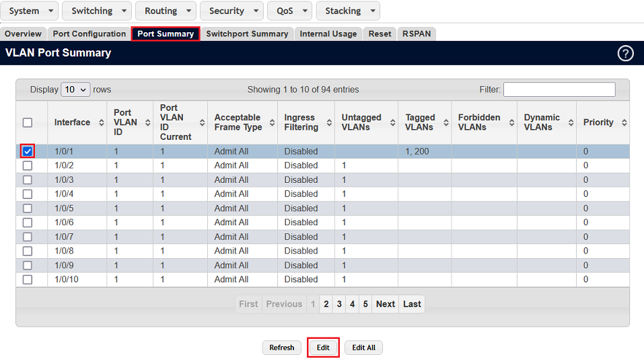Check the box for interface 1/0/8
Viewport: 644px width, 363px height.
(28, 251)
